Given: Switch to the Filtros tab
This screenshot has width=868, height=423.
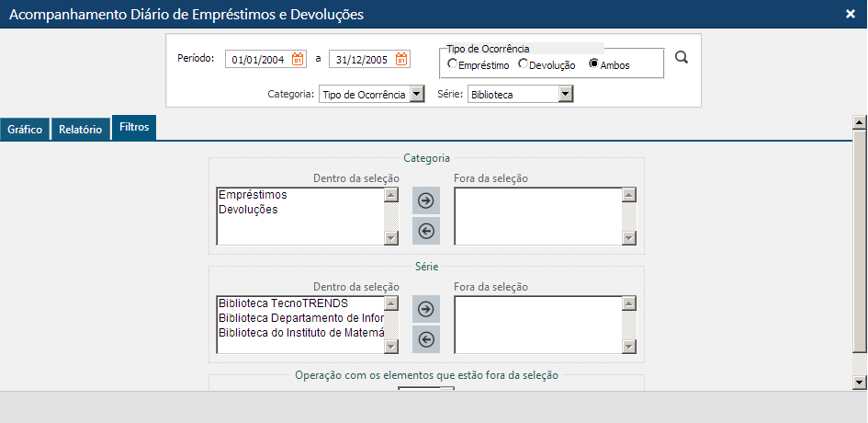Looking at the screenshot, I should tap(134, 127).
